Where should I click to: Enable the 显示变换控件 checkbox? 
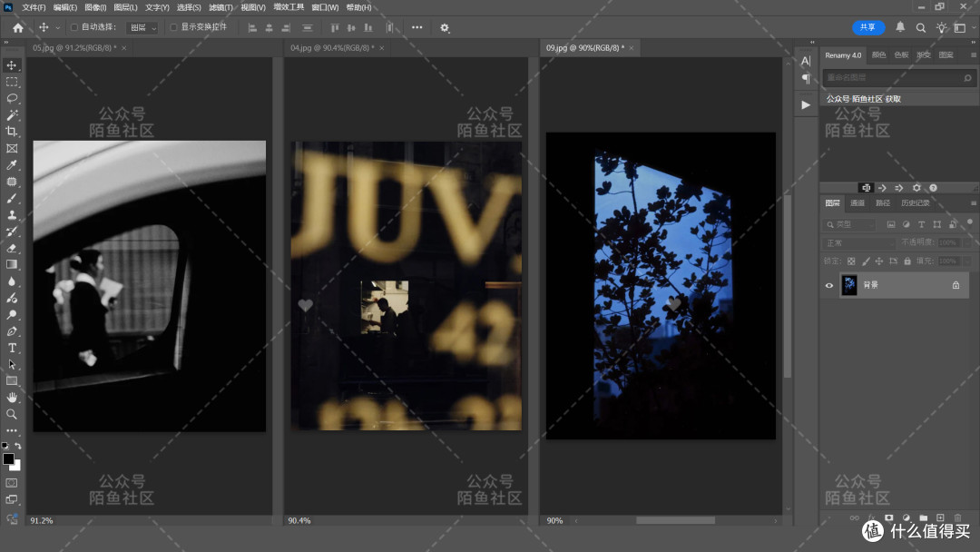point(173,27)
